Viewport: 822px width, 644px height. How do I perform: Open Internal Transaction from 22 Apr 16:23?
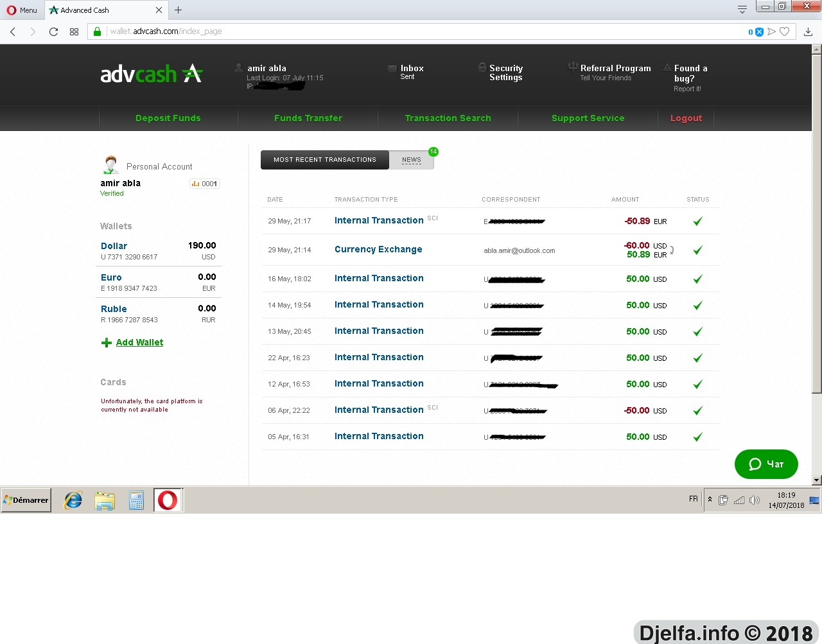point(379,357)
